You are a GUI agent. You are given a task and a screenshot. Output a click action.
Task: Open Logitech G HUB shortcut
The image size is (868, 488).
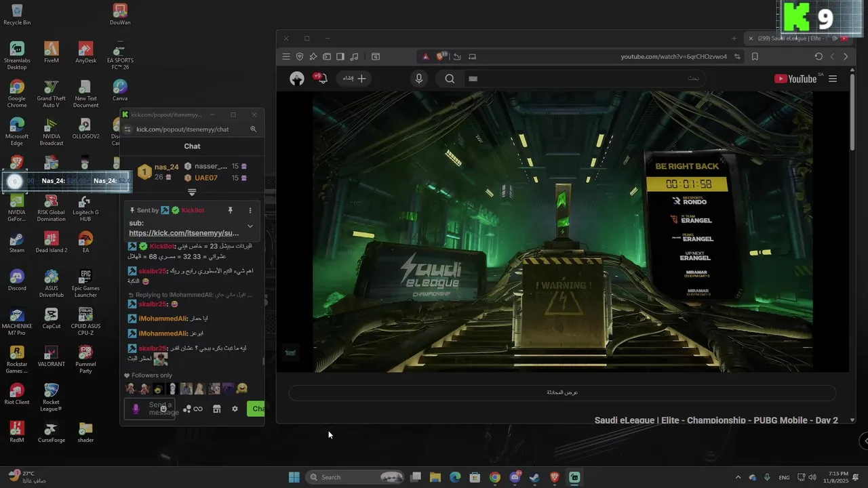pos(85,207)
